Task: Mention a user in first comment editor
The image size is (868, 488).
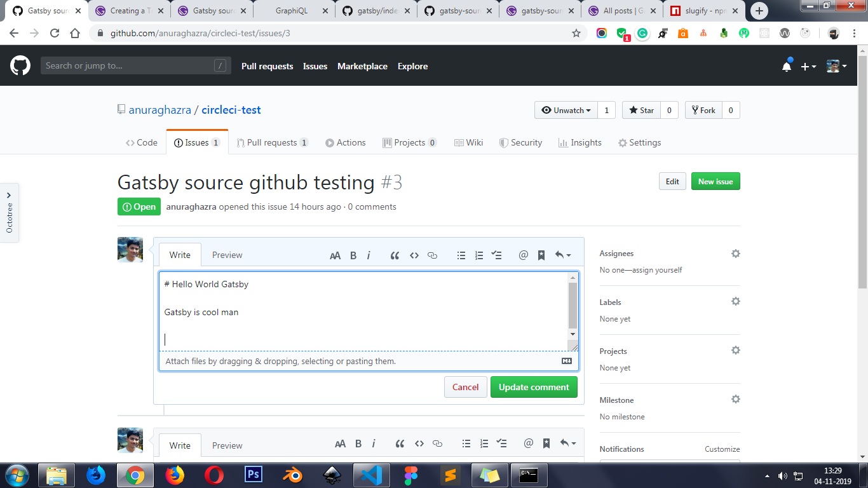Action: pyautogui.click(x=524, y=255)
